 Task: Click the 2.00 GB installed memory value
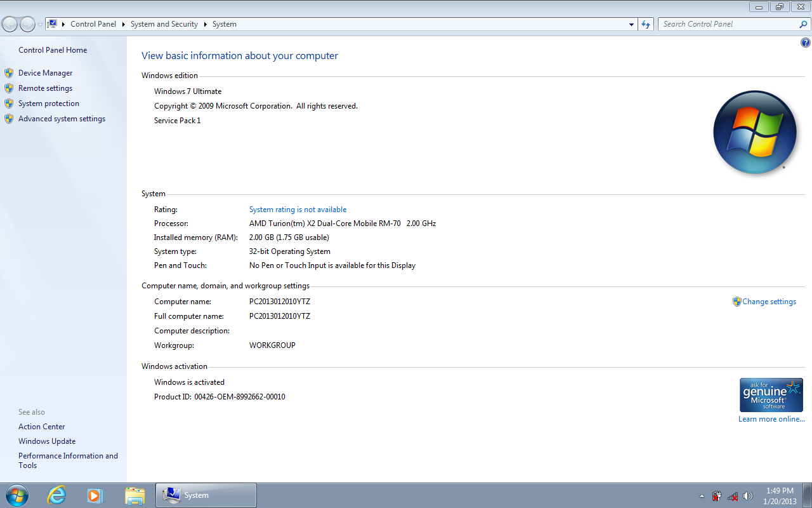pyautogui.click(x=289, y=237)
